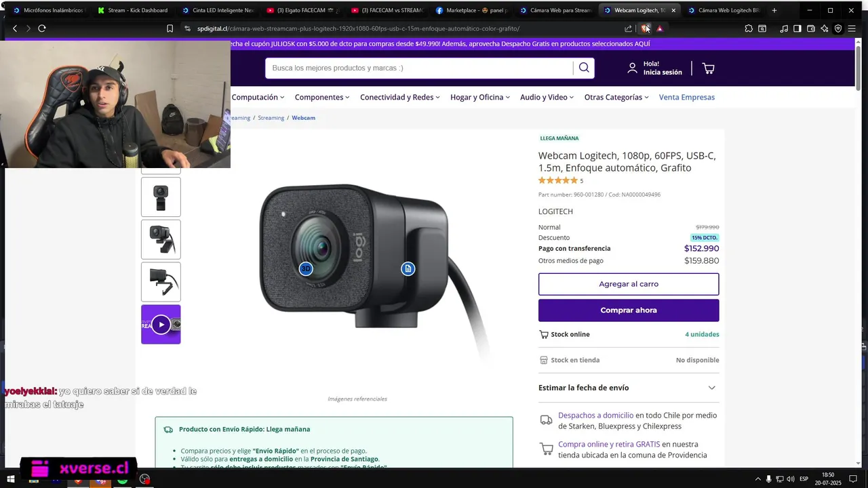This screenshot has width=868, height=488.
Task: Open Venta Empresas link
Action: pyautogui.click(x=687, y=97)
